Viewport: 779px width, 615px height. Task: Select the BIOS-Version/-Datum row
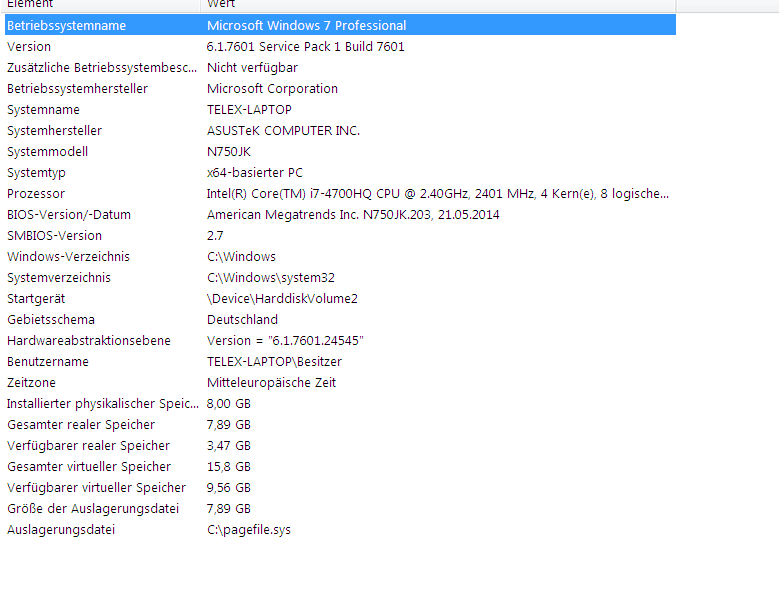pos(340,215)
